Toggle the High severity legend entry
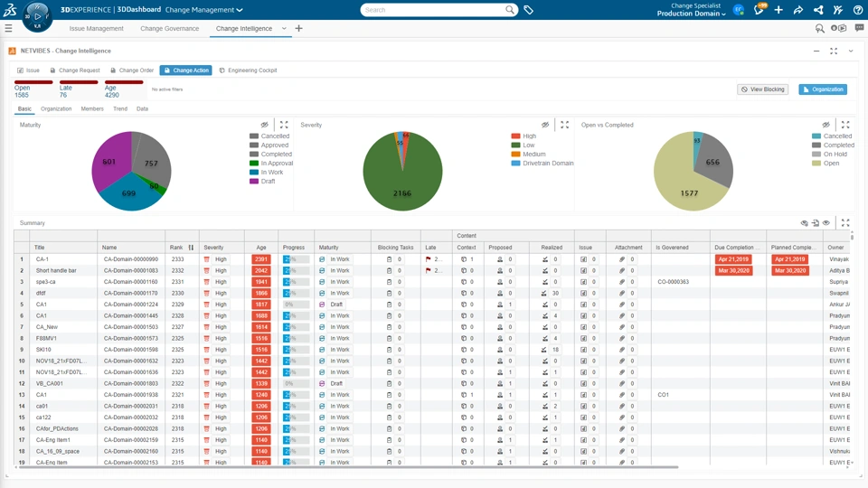 [x=524, y=136]
